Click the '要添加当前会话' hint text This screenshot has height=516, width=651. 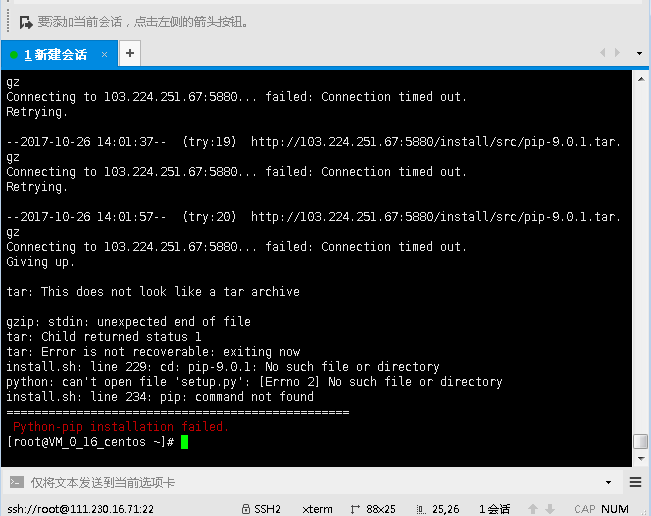tap(143, 22)
